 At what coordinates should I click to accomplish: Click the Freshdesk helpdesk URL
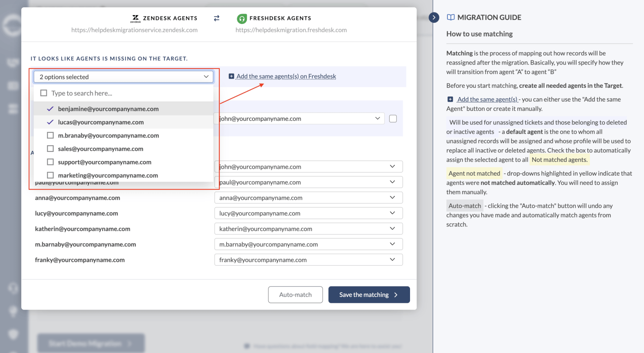[291, 30]
